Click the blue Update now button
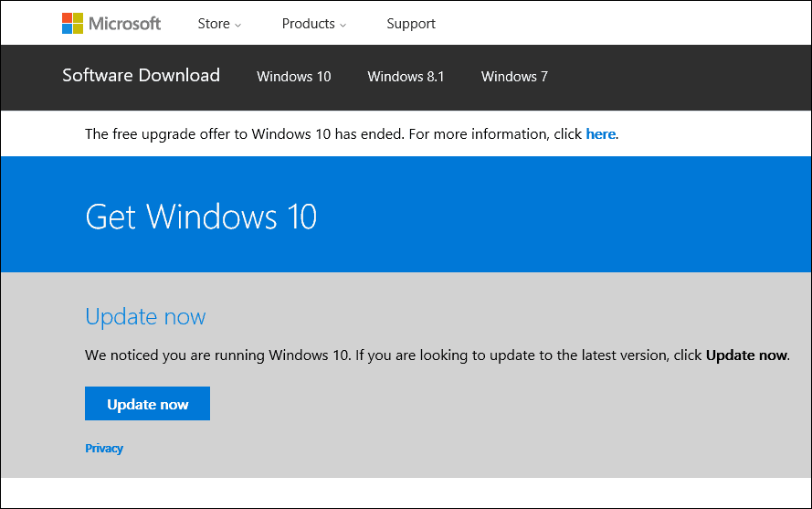This screenshot has width=812, height=509. tap(148, 403)
